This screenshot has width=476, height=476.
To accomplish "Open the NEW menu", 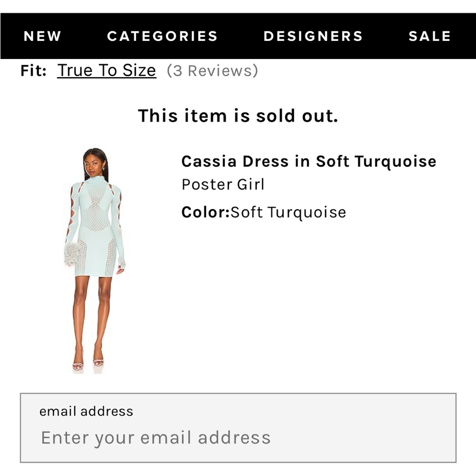I will click(x=42, y=36).
